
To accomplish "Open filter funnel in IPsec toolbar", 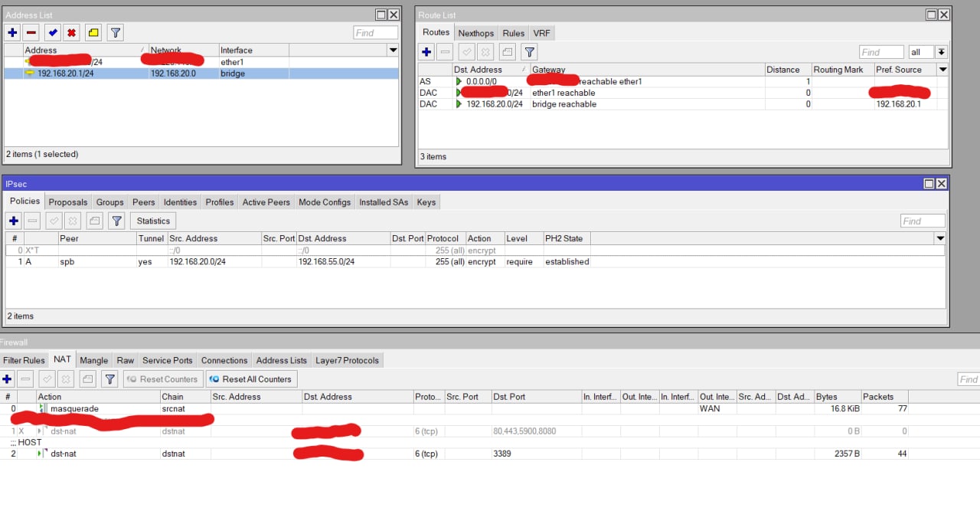I will [116, 221].
